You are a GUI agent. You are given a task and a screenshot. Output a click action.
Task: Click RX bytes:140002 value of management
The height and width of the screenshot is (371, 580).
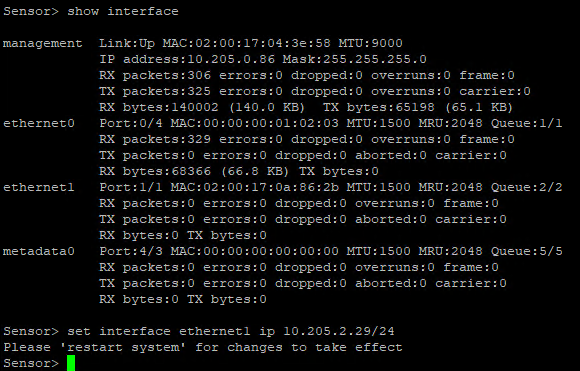tap(159, 107)
